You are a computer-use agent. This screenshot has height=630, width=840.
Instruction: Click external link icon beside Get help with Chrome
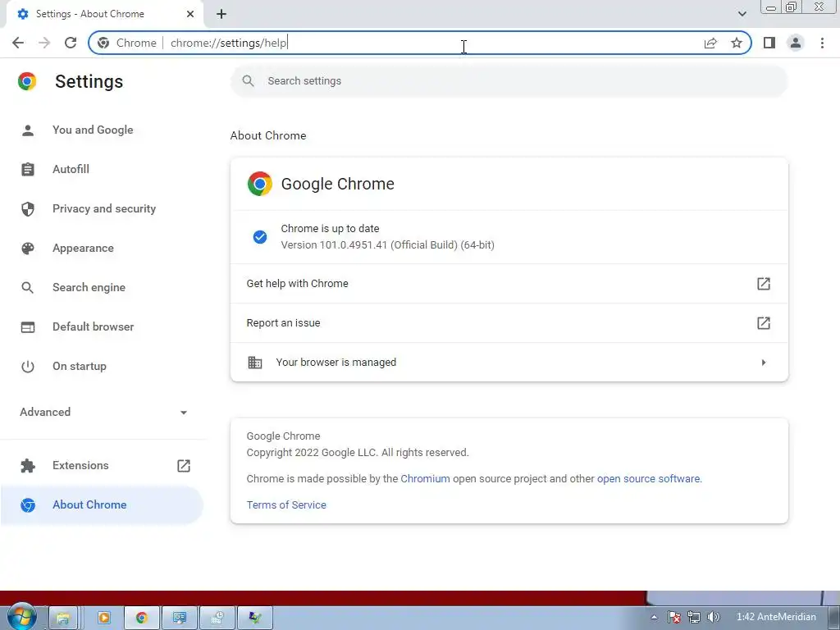click(x=764, y=283)
